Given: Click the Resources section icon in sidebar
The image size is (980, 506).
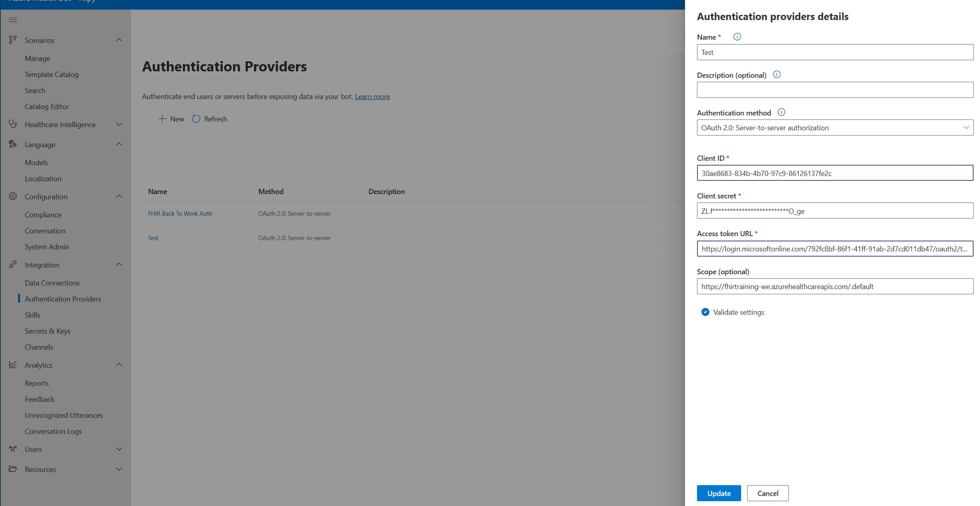Looking at the screenshot, I should tap(12, 469).
